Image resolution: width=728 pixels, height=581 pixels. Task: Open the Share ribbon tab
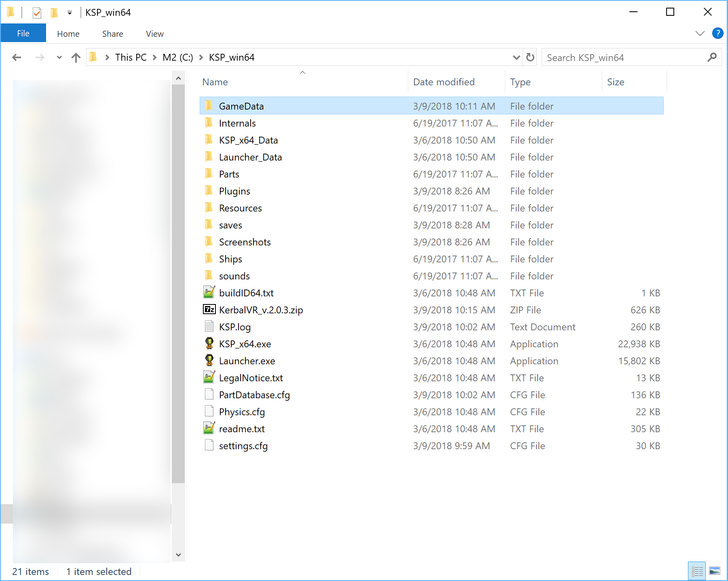tap(112, 34)
